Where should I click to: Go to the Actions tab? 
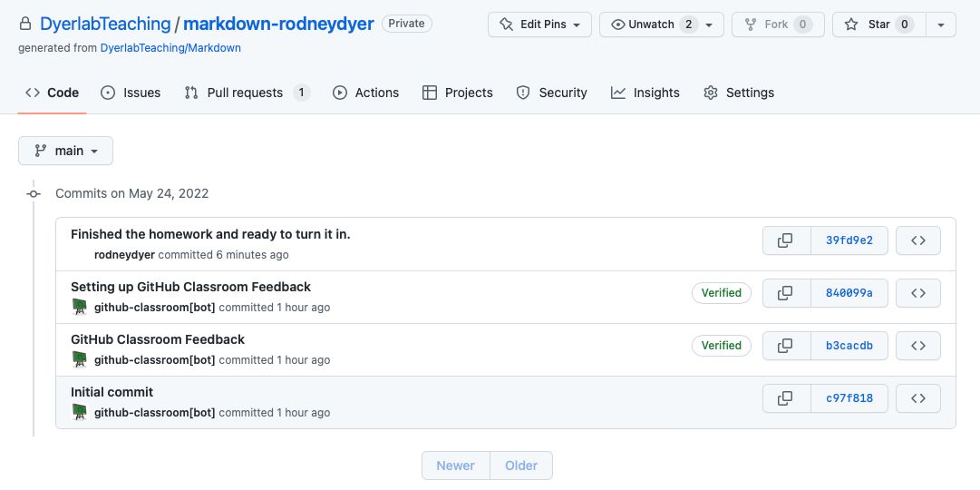coord(365,93)
